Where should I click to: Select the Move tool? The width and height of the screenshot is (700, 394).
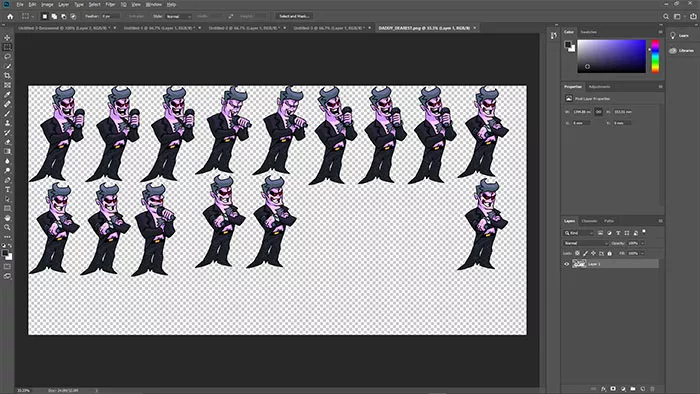tap(7, 37)
